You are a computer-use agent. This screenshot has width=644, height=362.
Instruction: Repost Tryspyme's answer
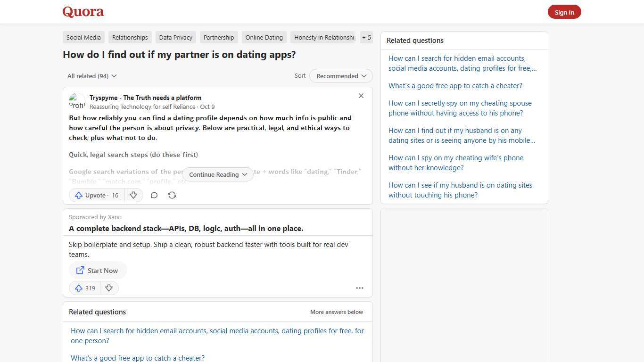[x=172, y=195]
